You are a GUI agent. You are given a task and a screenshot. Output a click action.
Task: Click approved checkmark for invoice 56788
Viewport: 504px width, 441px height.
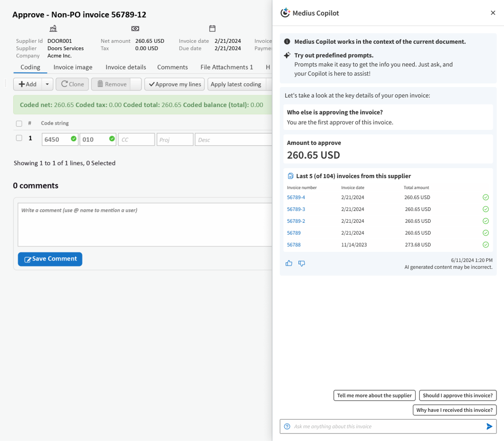point(486,245)
